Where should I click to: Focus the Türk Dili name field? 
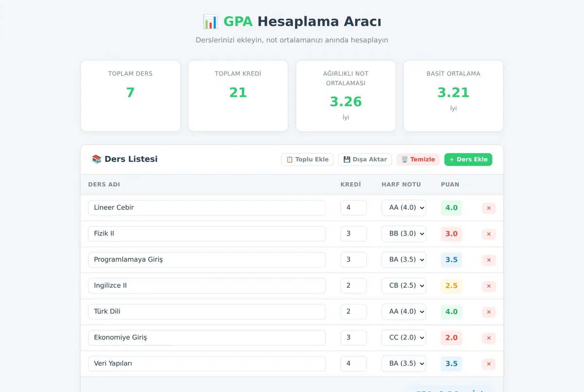click(x=207, y=312)
